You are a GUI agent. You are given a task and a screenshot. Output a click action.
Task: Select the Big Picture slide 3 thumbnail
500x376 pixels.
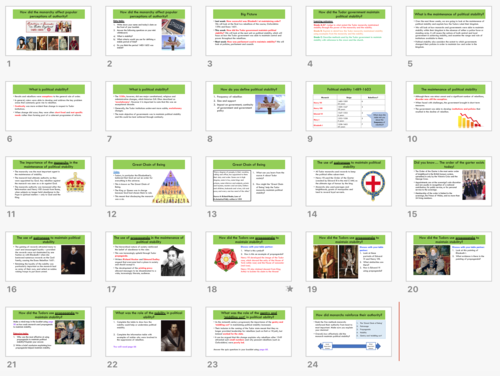point(249,31)
